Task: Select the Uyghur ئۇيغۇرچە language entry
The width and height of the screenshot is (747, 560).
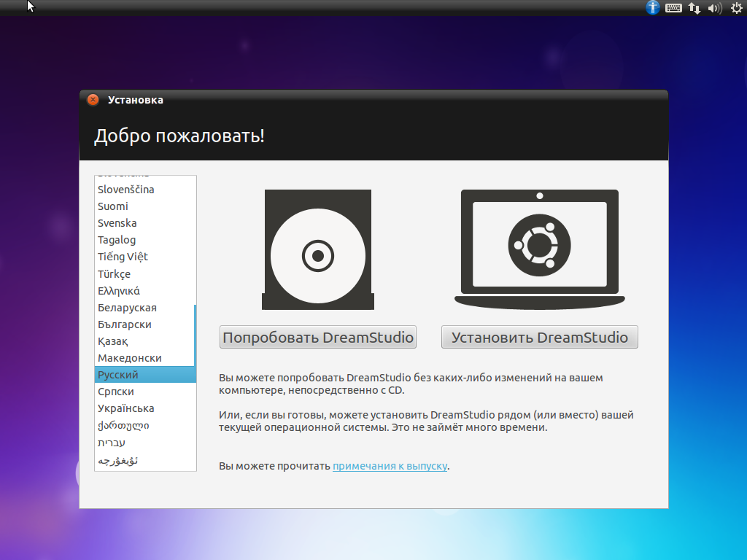Action: point(145,461)
